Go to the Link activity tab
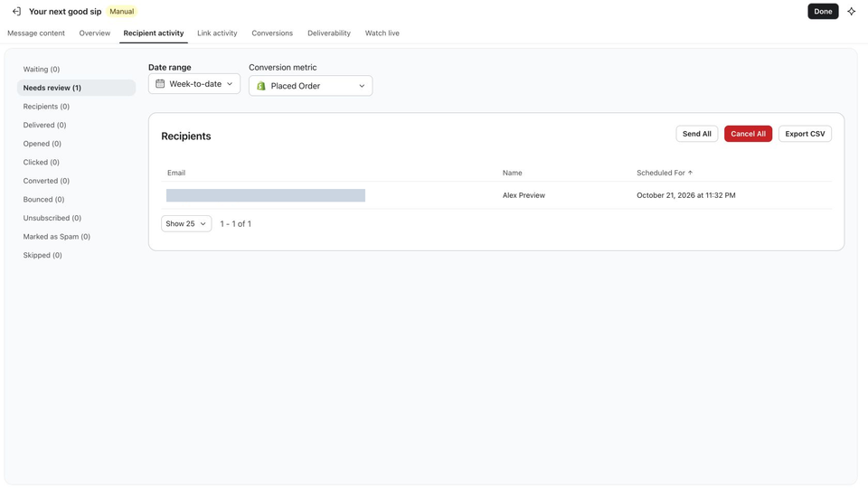Image resolution: width=868 pixels, height=489 pixels. pyautogui.click(x=217, y=33)
